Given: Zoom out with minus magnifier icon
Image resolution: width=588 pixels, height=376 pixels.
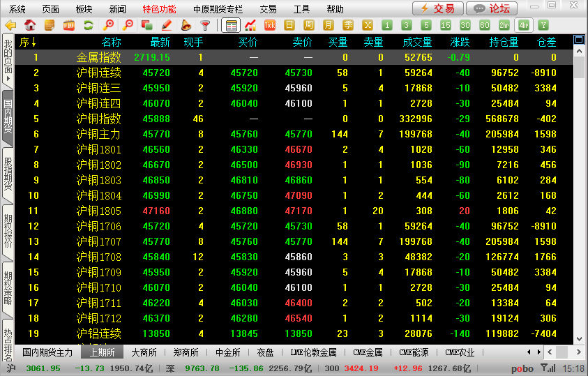Looking at the screenshot, I should [128, 26].
